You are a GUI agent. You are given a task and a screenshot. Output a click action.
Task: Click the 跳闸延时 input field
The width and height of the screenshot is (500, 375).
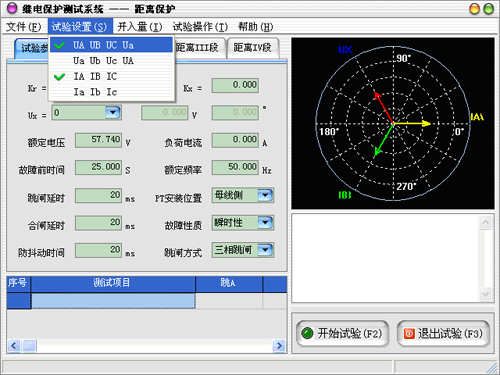coord(98,195)
